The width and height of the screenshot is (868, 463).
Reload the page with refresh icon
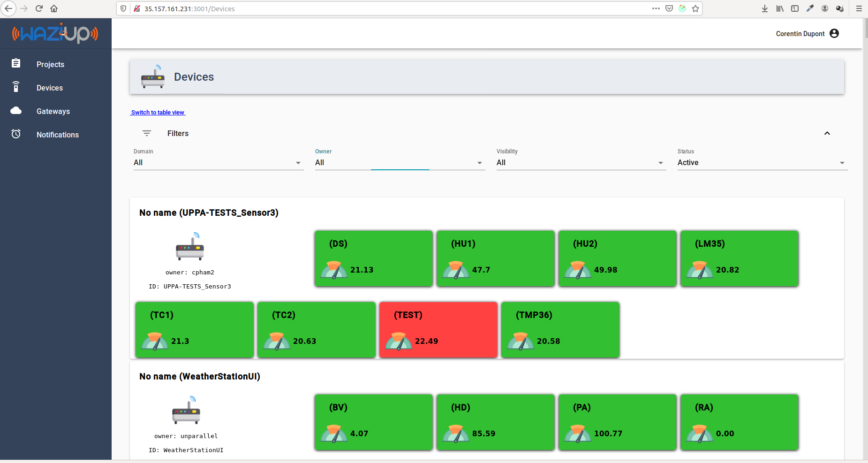tap(39, 8)
